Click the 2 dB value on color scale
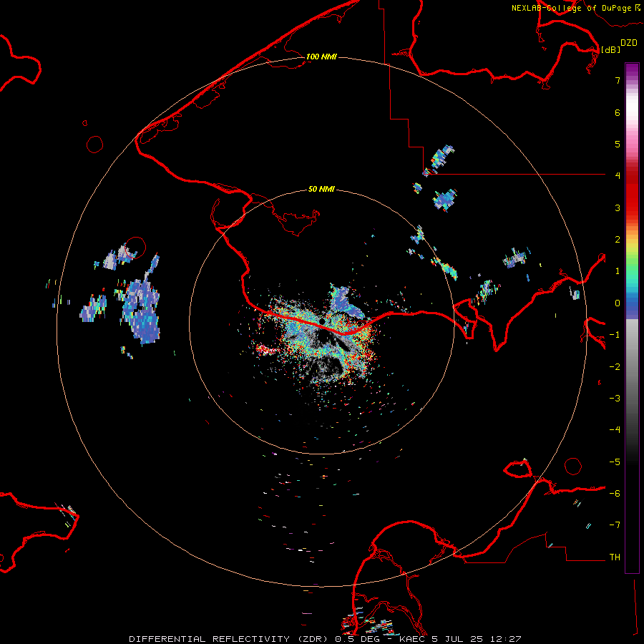 pos(618,239)
